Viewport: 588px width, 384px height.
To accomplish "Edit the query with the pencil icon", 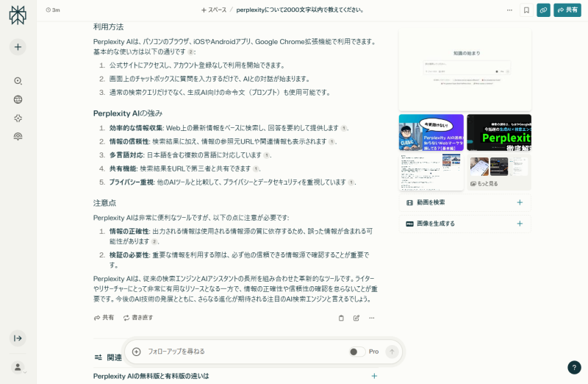I will 356,318.
